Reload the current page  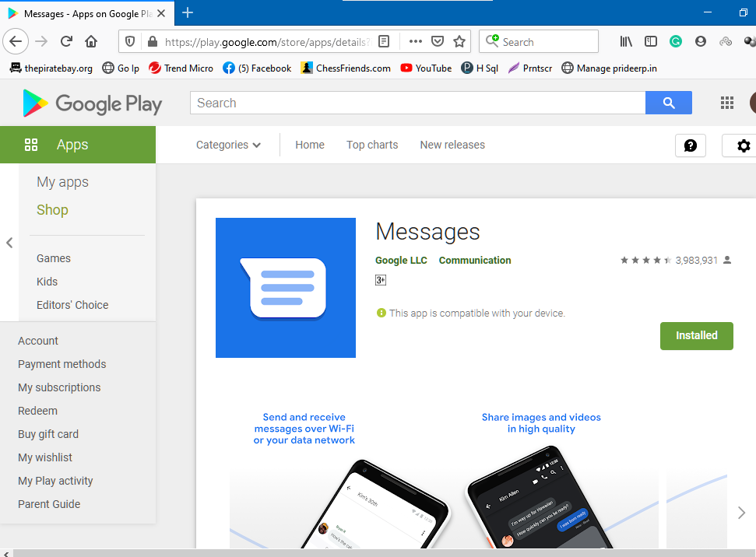coord(66,41)
